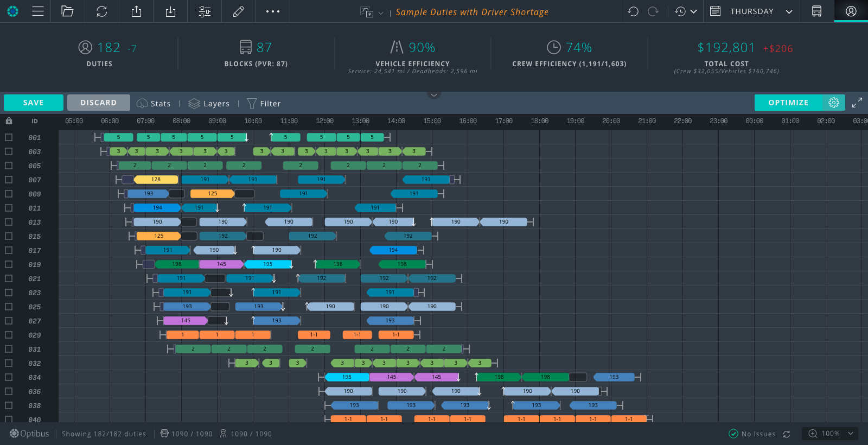
Task: Check the box next to duty 034
Action: tap(9, 377)
